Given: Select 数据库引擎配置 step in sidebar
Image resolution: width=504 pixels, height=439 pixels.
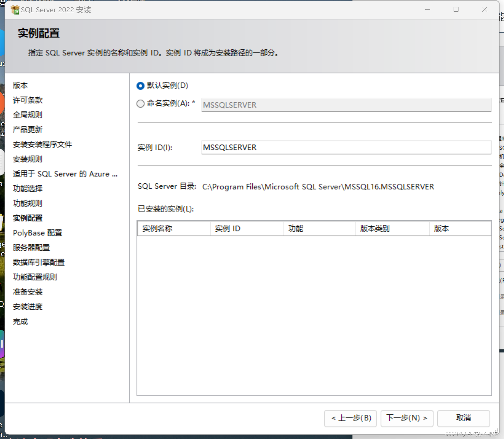Looking at the screenshot, I should [x=39, y=262].
